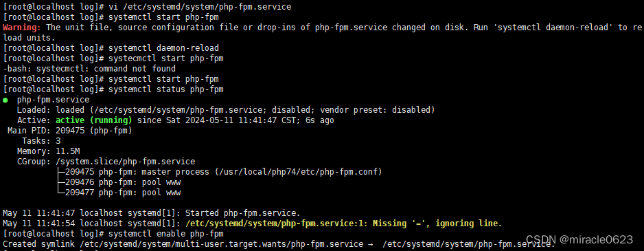Click the mistyped 'systecmctl start php-fpm' command

[166, 58]
